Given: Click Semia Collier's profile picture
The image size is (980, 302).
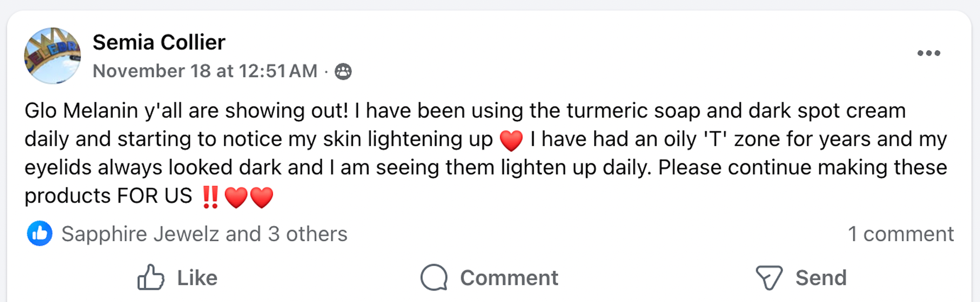Looking at the screenshot, I should tap(52, 56).
